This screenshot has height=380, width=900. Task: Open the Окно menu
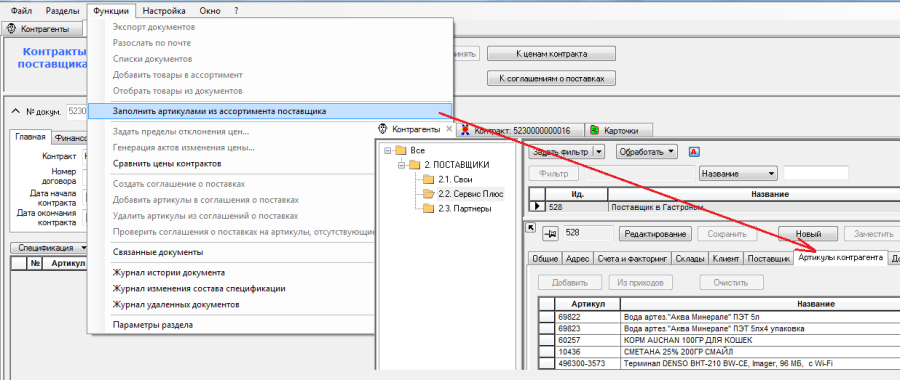[210, 11]
